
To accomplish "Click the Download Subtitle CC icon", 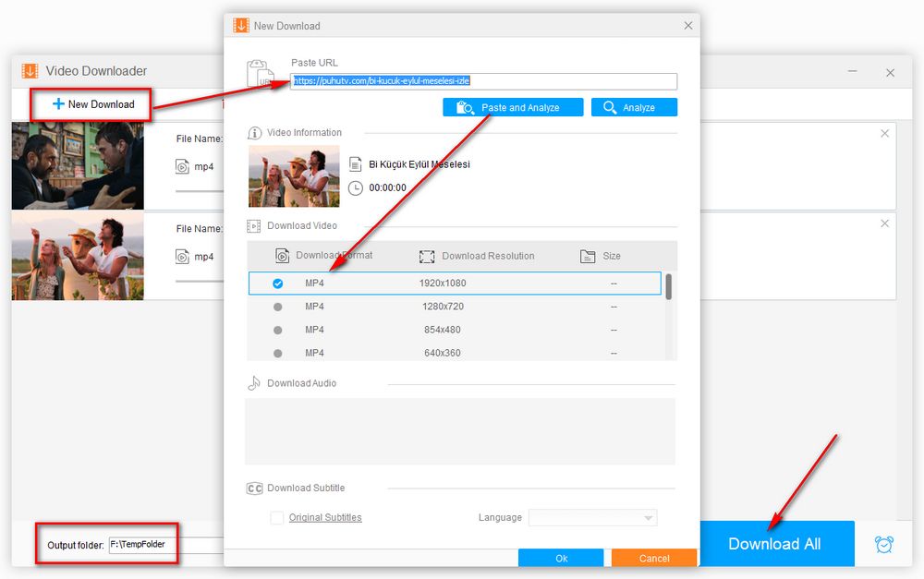I will pyautogui.click(x=254, y=489).
